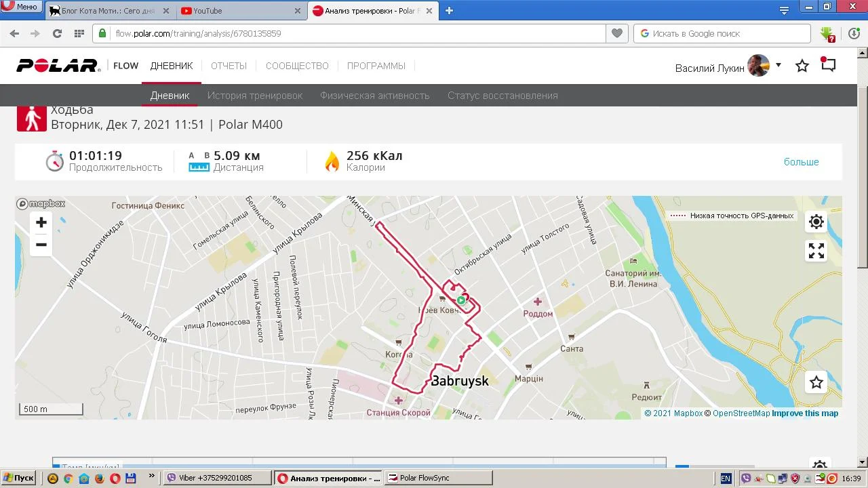868x488 pixels.
Task: Switch to the Блог Кота Моти tab
Action: point(108,11)
